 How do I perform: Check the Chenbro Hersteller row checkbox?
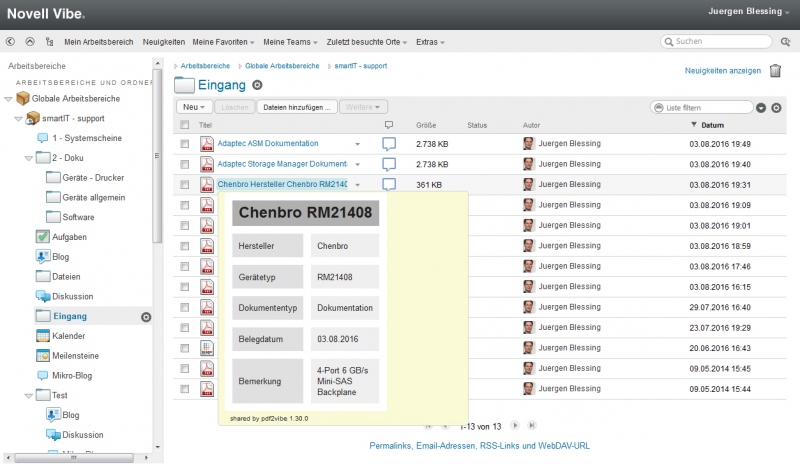click(185, 185)
